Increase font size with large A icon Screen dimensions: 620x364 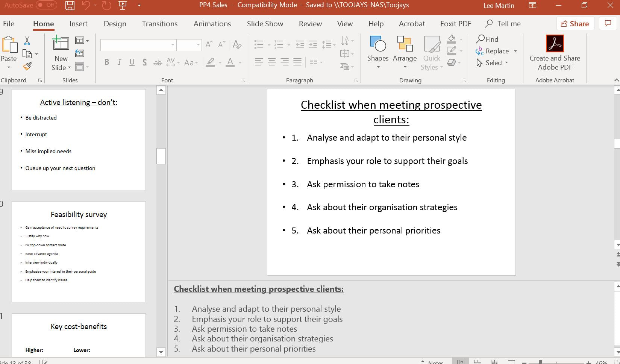click(x=209, y=45)
